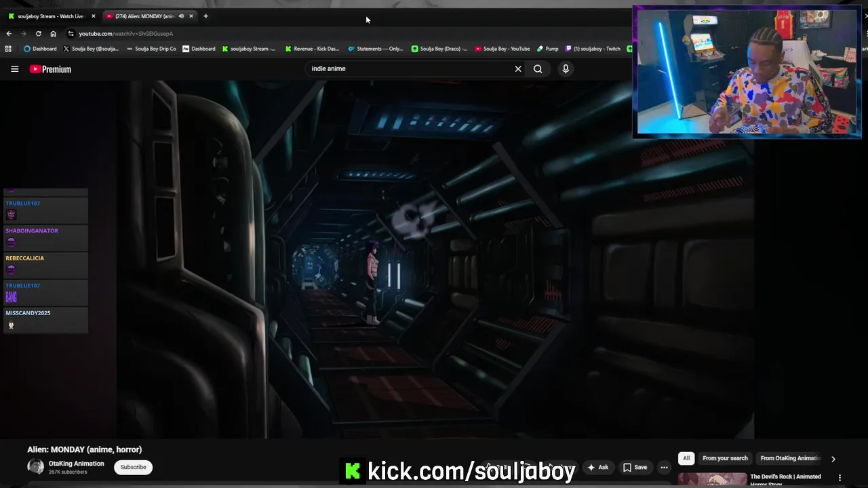This screenshot has height=488, width=868.
Task: Select the From OtaKing Animation chip
Action: pos(789,458)
